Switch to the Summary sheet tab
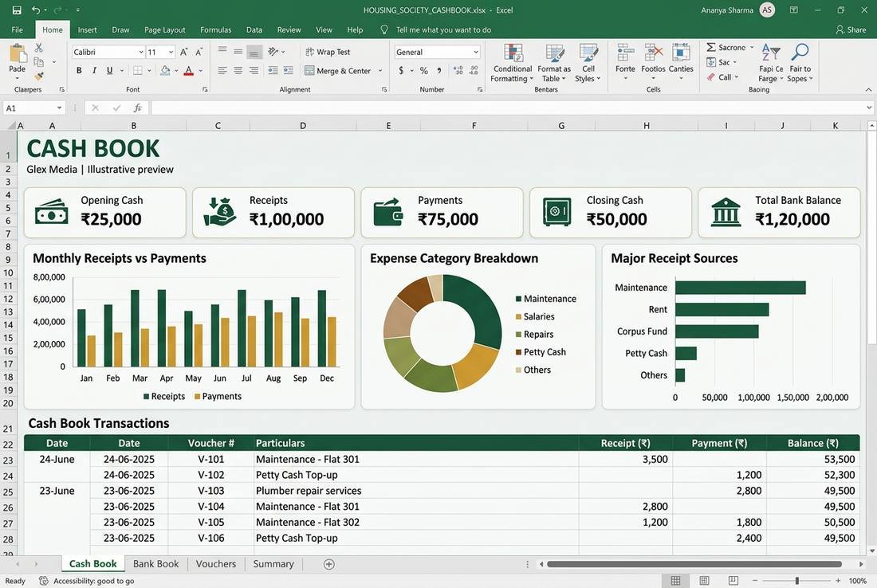 pyautogui.click(x=273, y=564)
